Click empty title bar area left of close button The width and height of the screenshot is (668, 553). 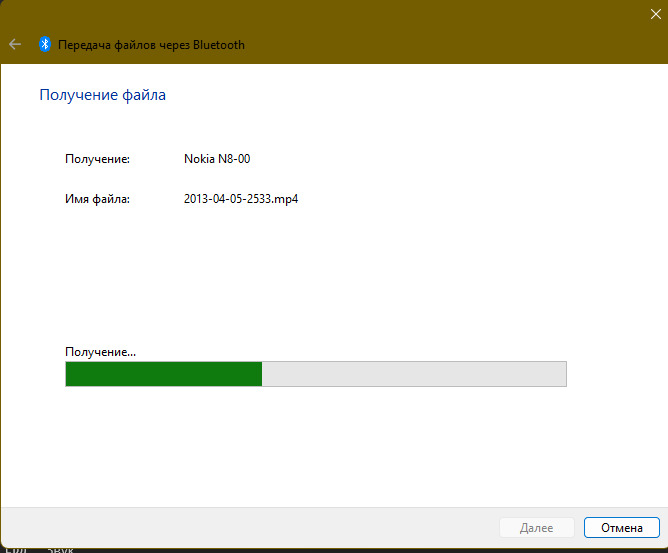[450, 30]
